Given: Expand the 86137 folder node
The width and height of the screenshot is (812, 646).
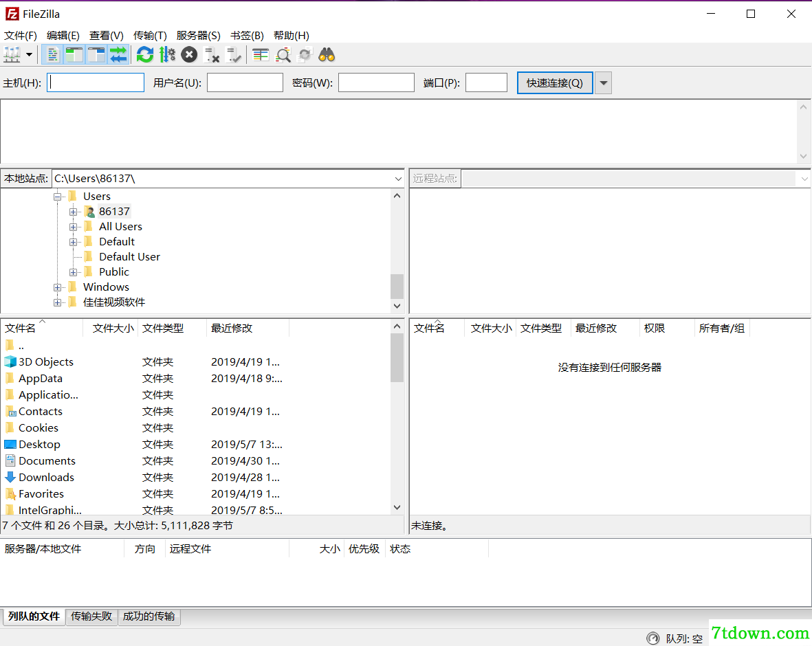Looking at the screenshot, I should 73,212.
